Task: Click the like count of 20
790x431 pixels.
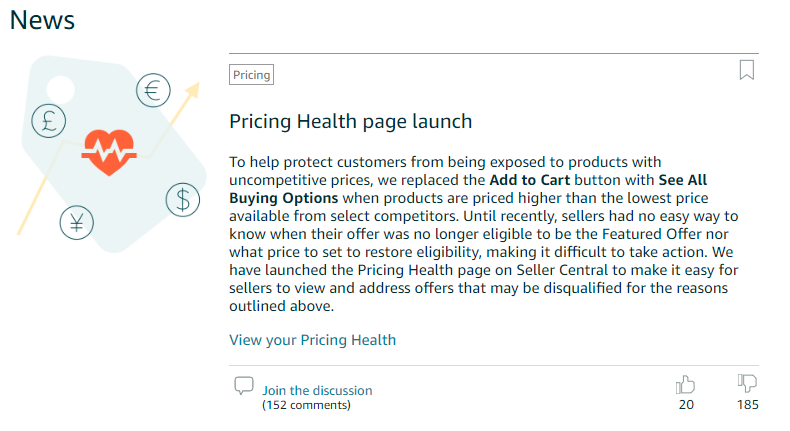Action: (x=686, y=405)
